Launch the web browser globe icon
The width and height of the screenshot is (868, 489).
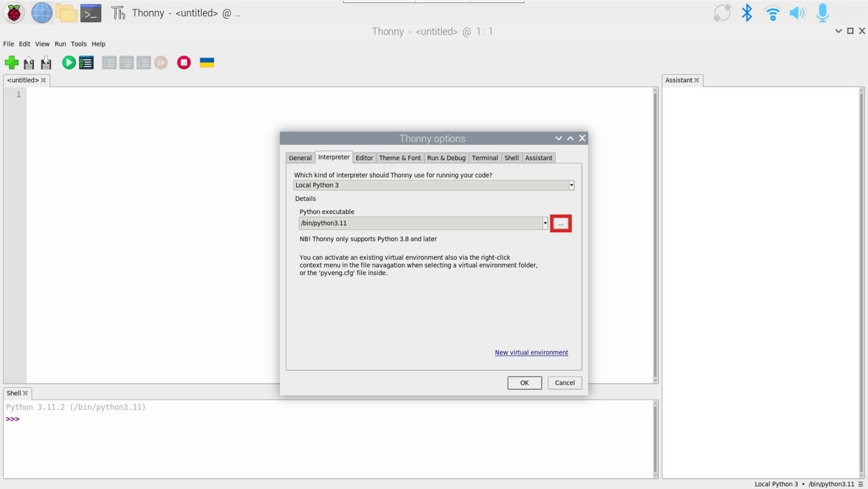coord(42,13)
